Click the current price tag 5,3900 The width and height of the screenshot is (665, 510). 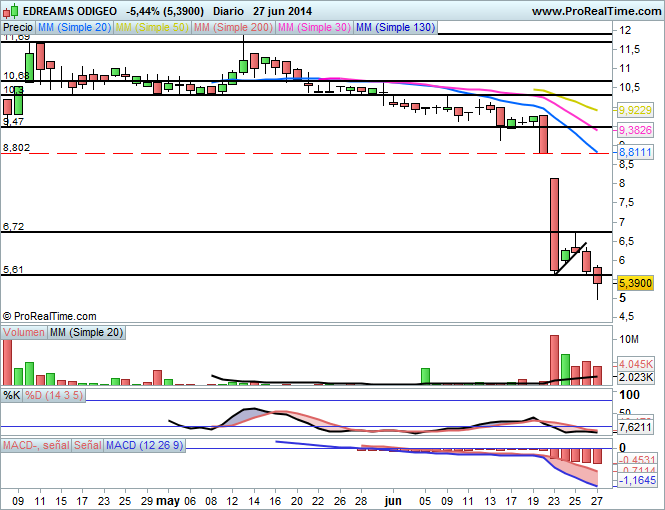tap(635, 283)
